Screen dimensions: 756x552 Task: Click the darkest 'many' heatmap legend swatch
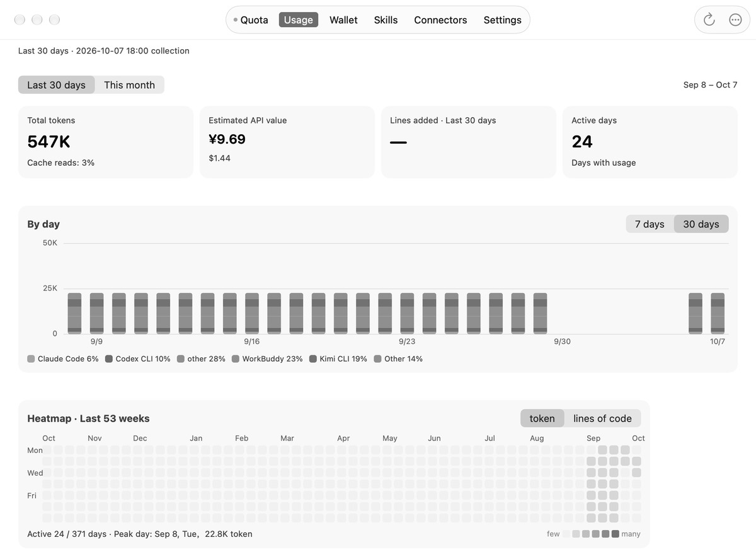click(x=615, y=534)
